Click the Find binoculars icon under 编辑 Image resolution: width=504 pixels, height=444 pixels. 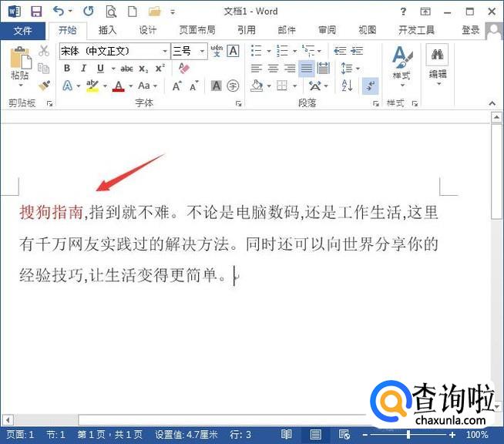click(438, 55)
